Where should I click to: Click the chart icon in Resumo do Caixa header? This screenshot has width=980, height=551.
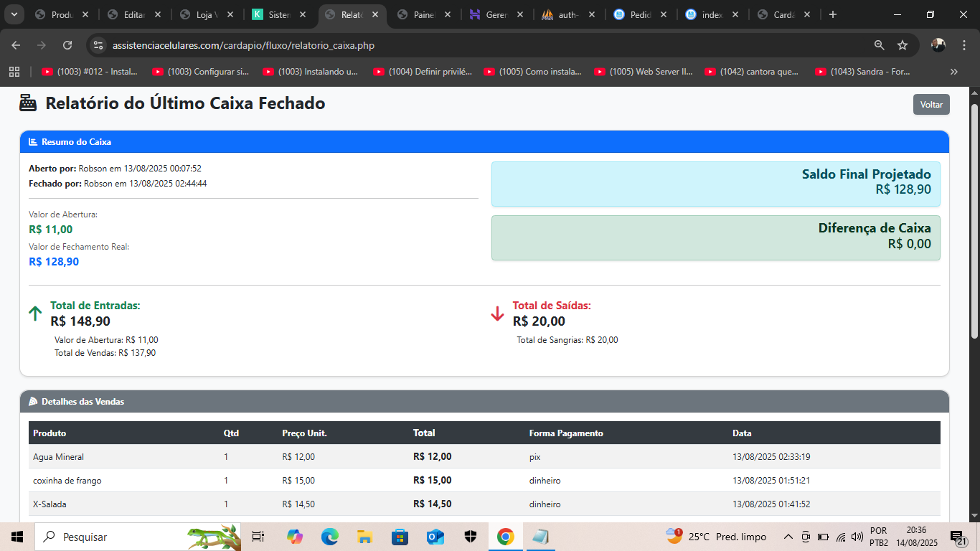[33, 142]
